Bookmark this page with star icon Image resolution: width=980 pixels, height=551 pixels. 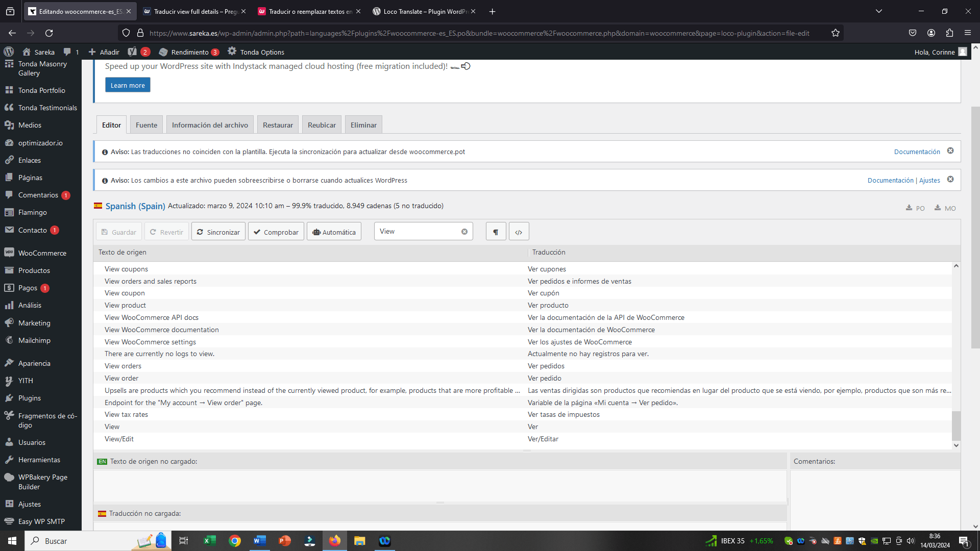point(835,33)
